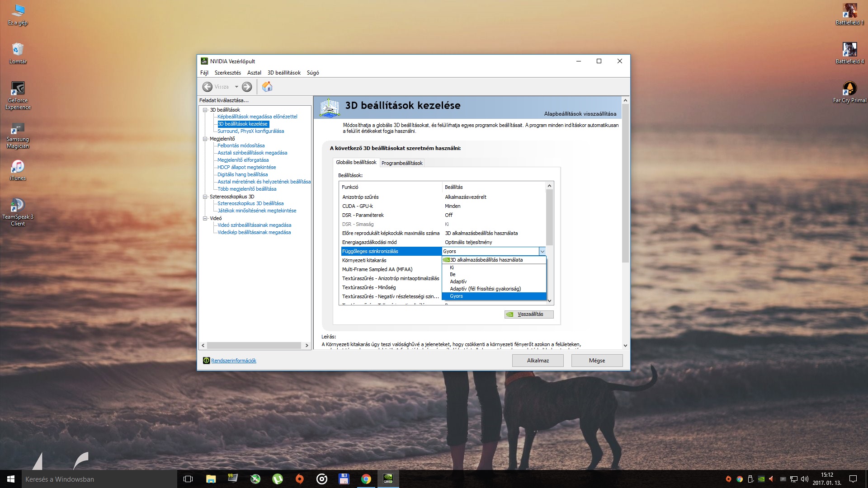Click the Back arrow button
Image resolution: width=868 pixels, height=488 pixels.
(208, 87)
